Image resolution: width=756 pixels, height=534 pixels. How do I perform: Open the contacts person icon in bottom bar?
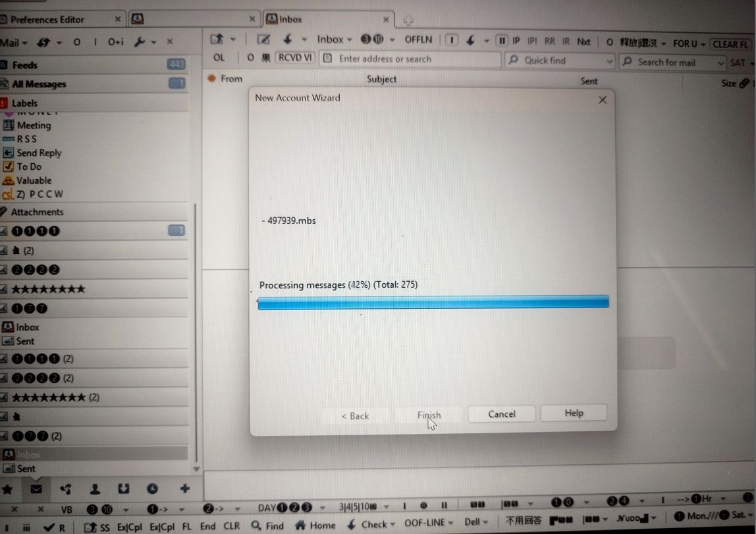pyautogui.click(x=95, y=489)
